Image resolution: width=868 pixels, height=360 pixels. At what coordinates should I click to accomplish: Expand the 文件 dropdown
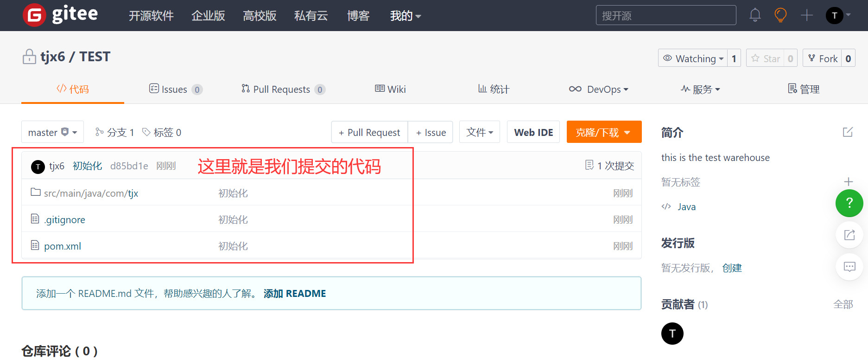pyautogui.click(x=480, y=132)
